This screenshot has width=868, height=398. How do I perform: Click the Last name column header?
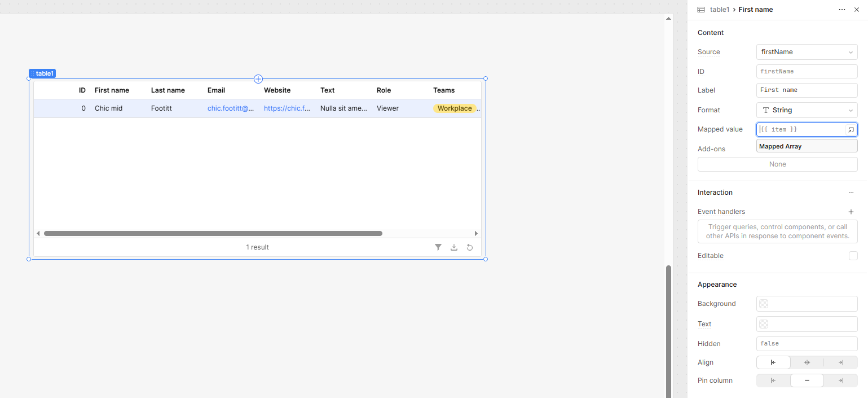168,90
